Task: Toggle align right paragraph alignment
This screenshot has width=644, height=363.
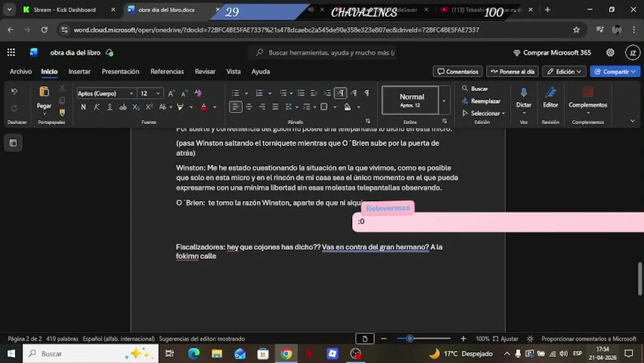Action: (262, 107)
